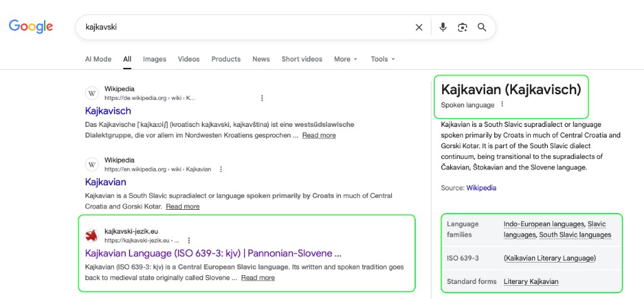Click the Wikipedia favicon of the Kajkavisch result
The width and height of the screenshot is (644, 299).
click(92, 93)
